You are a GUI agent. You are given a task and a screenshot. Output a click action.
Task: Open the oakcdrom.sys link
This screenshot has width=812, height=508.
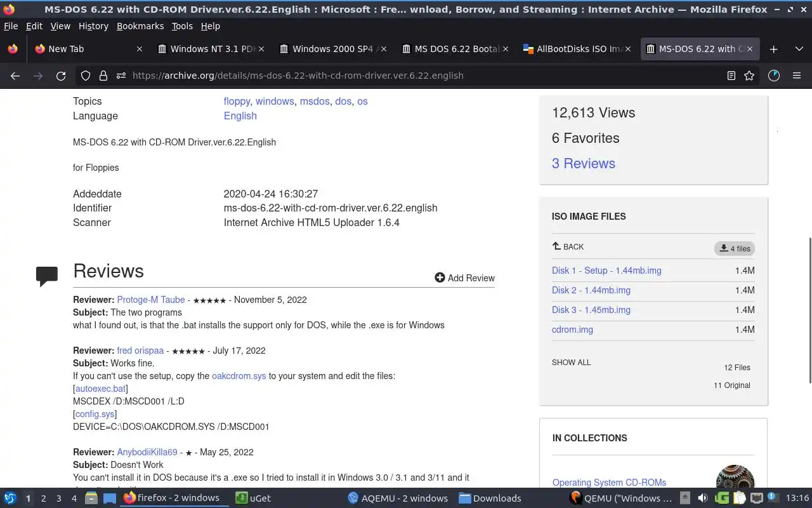coord(239,376)
